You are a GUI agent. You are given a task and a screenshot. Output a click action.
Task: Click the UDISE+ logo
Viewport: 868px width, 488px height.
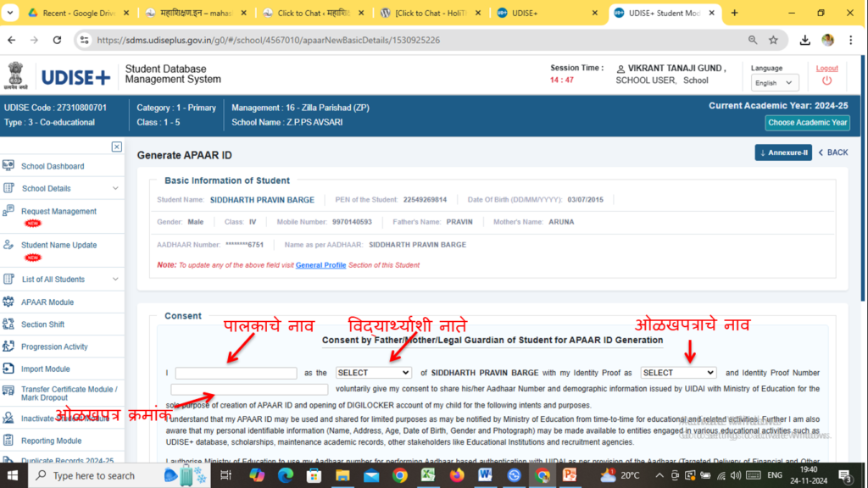(75, 77)
